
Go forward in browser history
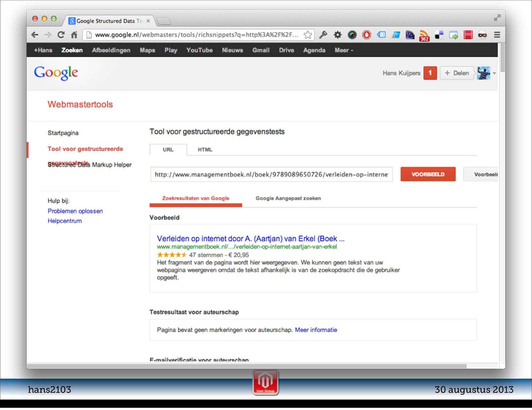pyautogui.click(x=48, y=35)
